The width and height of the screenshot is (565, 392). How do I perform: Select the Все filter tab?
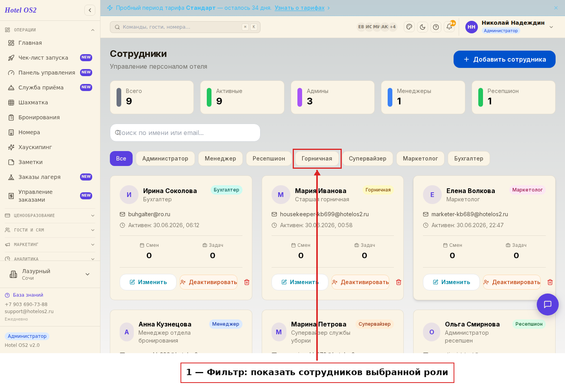click(x=121, y=159)
